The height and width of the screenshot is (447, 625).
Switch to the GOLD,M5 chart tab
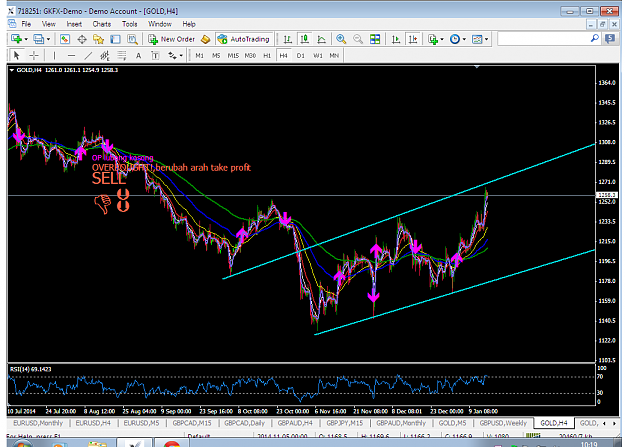click(452, 423)
